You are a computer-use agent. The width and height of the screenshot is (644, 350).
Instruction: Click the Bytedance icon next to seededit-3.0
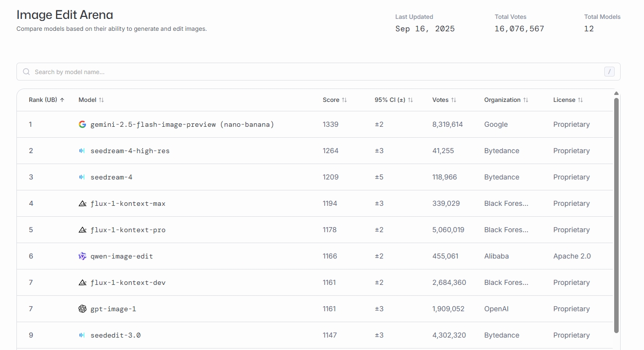82,335
